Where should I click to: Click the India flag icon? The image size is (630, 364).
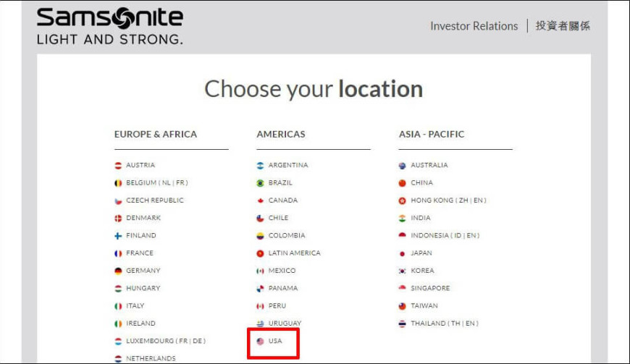coord(402,219)
